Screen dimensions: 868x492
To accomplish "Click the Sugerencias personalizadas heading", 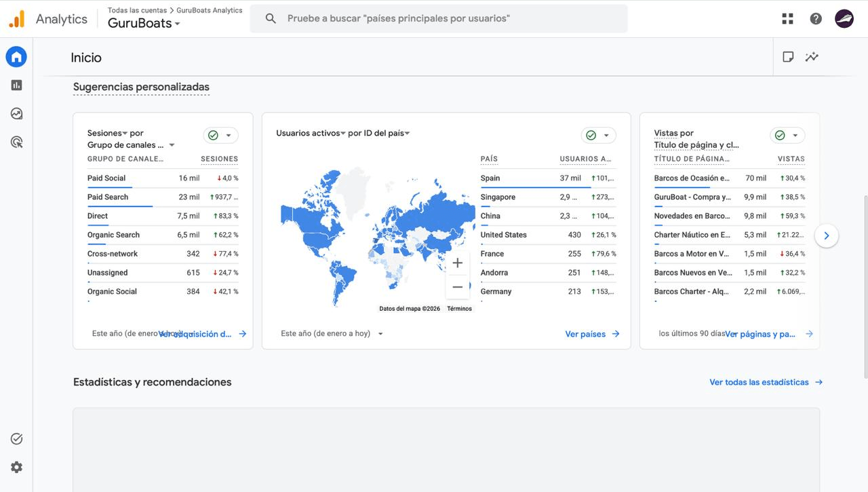I will [x=141, y=87].
